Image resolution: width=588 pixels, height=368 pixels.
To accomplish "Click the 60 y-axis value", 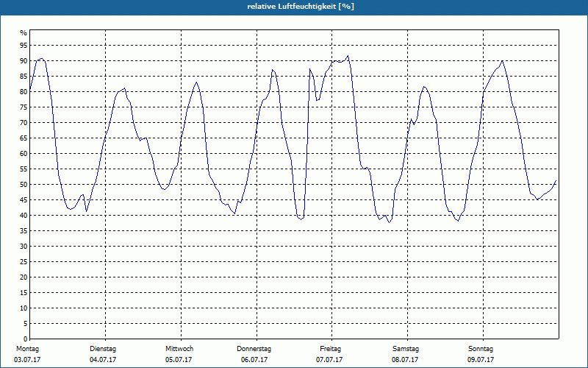I will click(24, 154).
